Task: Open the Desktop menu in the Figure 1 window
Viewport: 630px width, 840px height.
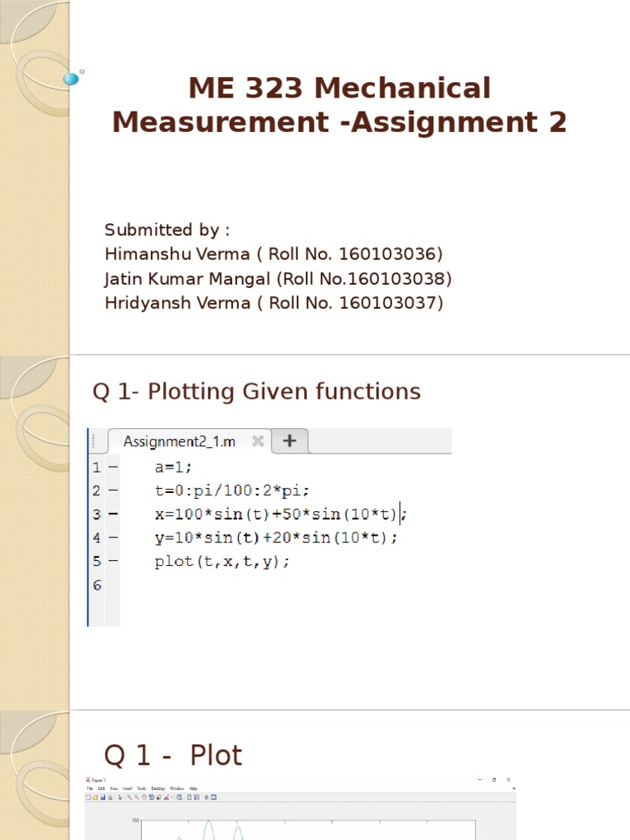Action: coord(158,788)
